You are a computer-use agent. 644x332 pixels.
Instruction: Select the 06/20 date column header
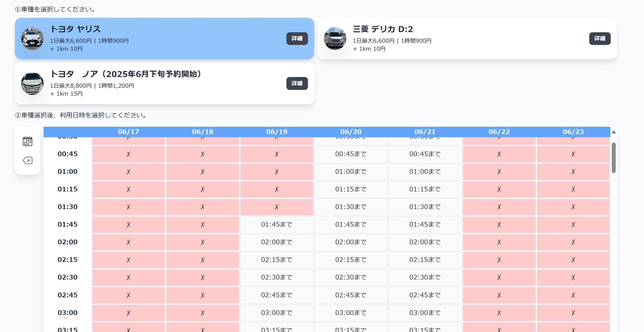(x=351, y=132)
